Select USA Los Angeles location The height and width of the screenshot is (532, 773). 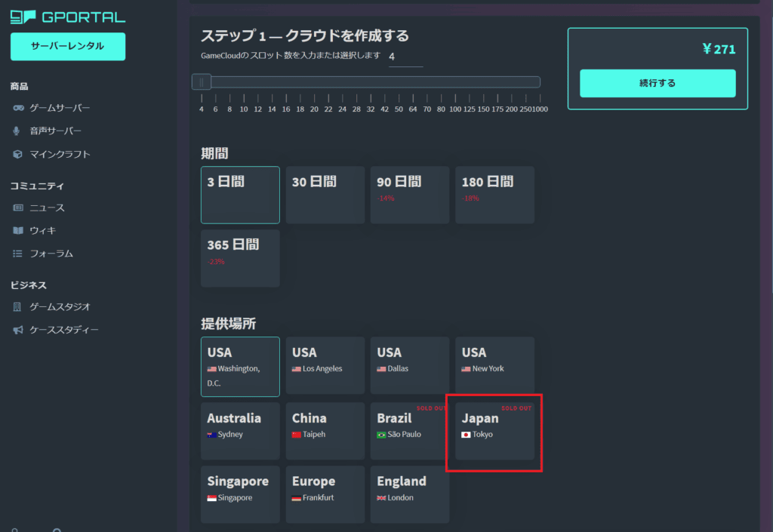(325, 365)
